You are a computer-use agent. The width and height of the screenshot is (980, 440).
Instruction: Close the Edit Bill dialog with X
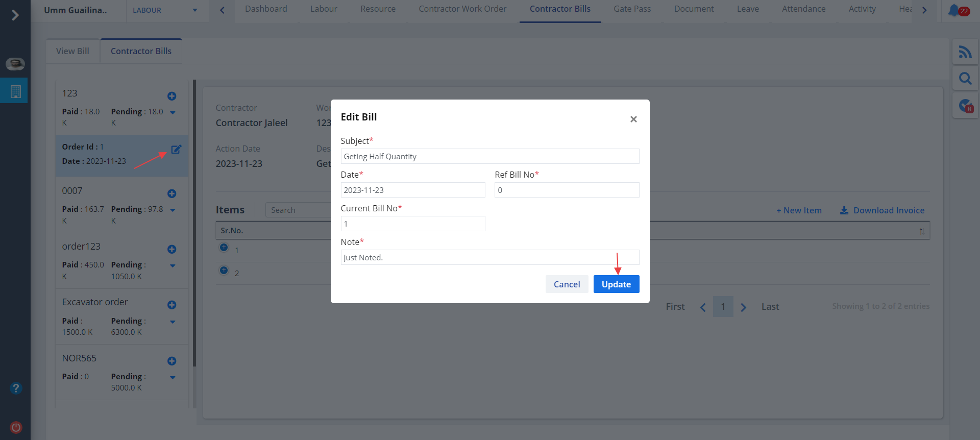click(633, 119)
